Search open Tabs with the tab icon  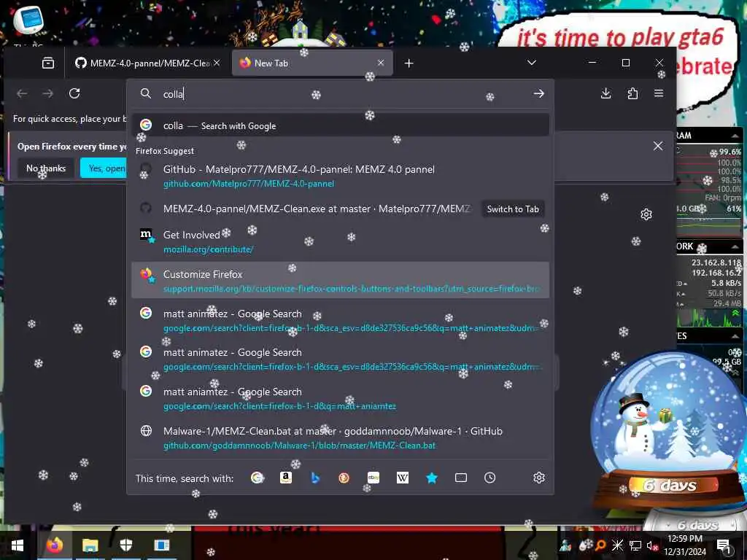461,478
